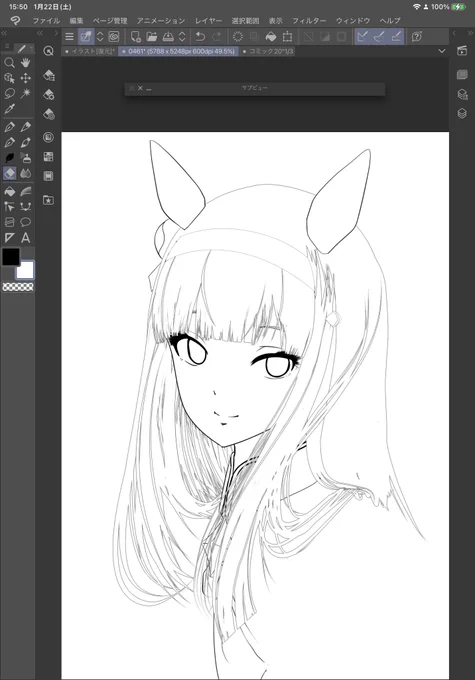Select the Fill bucket tool
Image resolution: width=475 pixels, height=680 pixels.
(x=10, y=191)
